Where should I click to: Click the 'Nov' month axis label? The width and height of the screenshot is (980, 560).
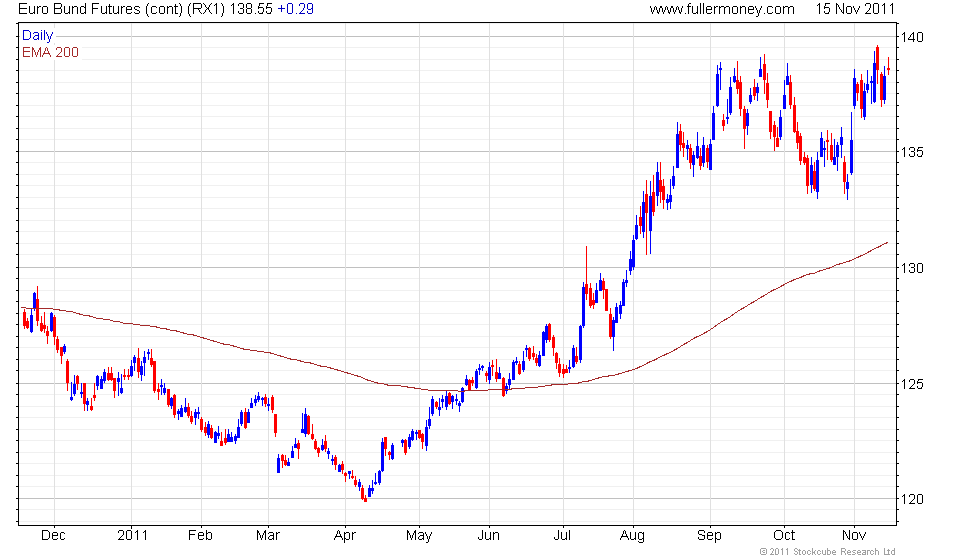pos(854,536)
